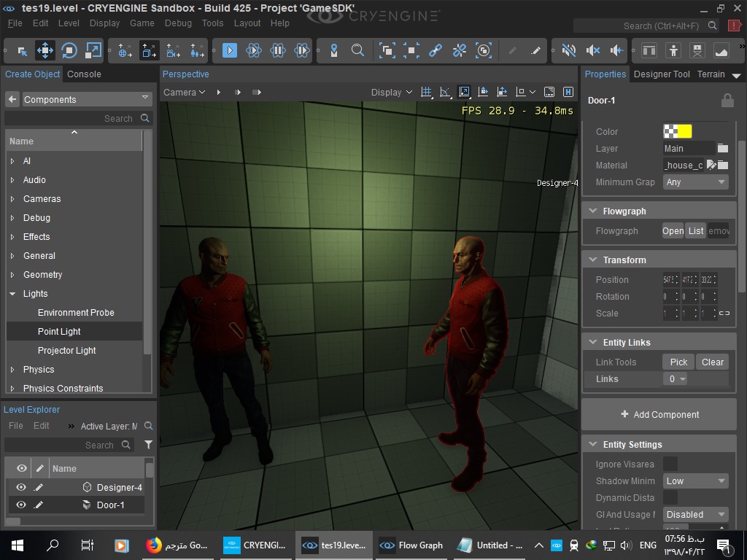Viewport: 747px width, 560px height.
Task: Toggle the Ignore Visarea checkbox
Action: point(670,464)
